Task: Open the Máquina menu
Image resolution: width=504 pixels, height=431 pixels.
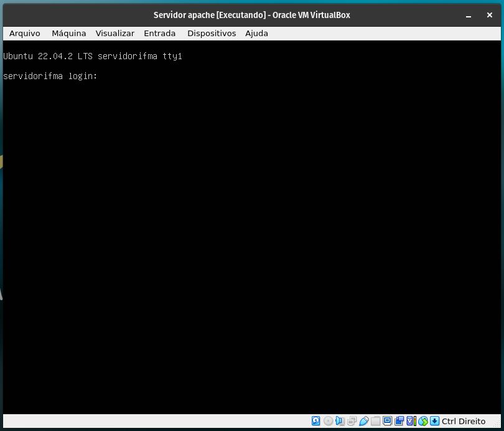Action: tap(68, 33)
